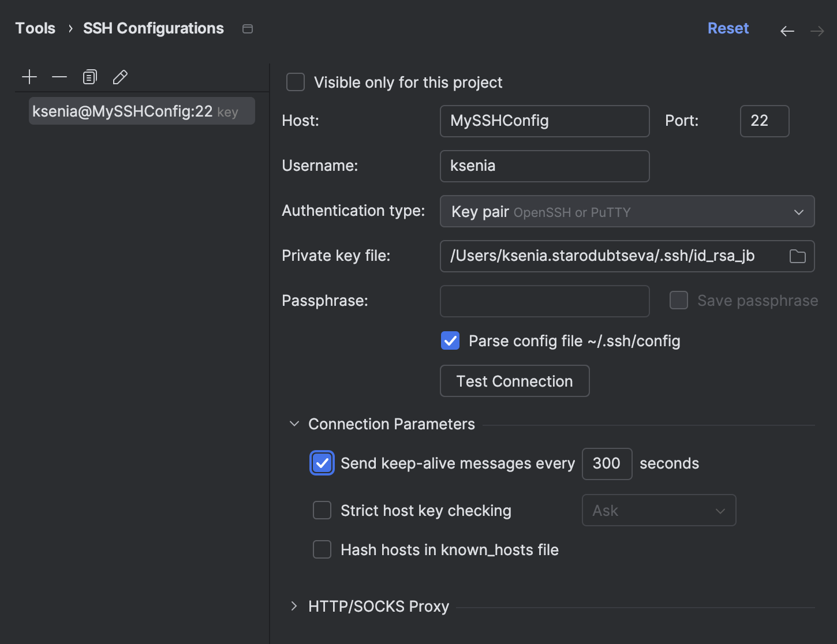Viewport: 837px width, 644px height.
Task: Disable Parse config file ~/.ssh/config
Action: (450, 340)
